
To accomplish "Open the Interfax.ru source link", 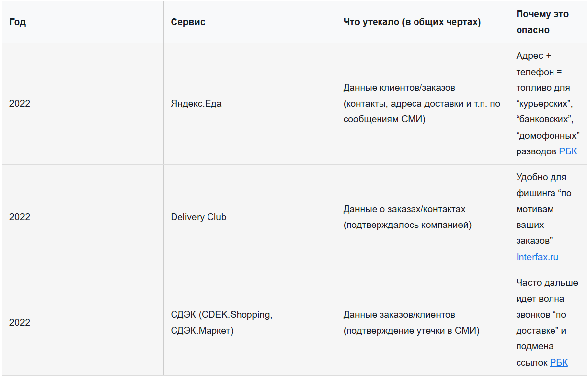I will (537, 257).
